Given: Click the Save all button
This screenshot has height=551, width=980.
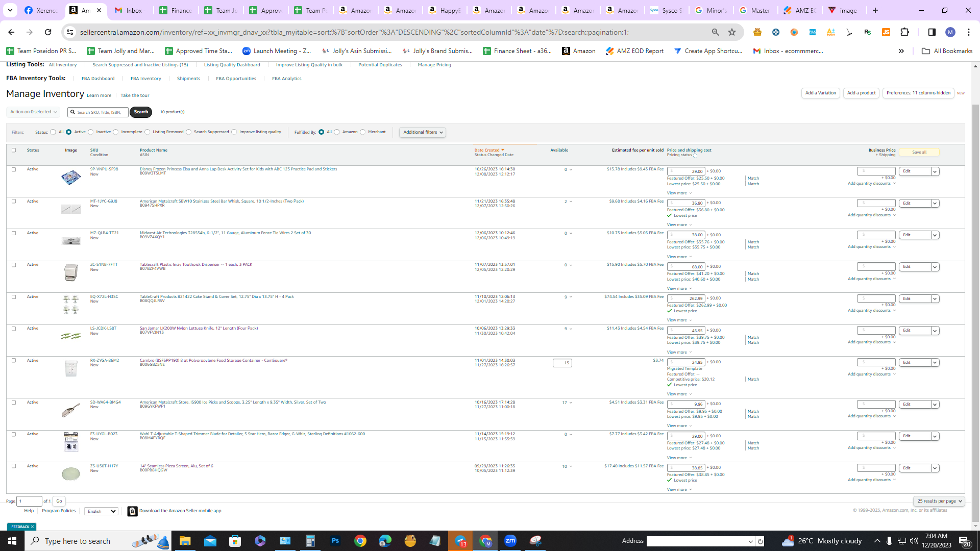Looking at the screenshot, I should click(x=919, y=152).
